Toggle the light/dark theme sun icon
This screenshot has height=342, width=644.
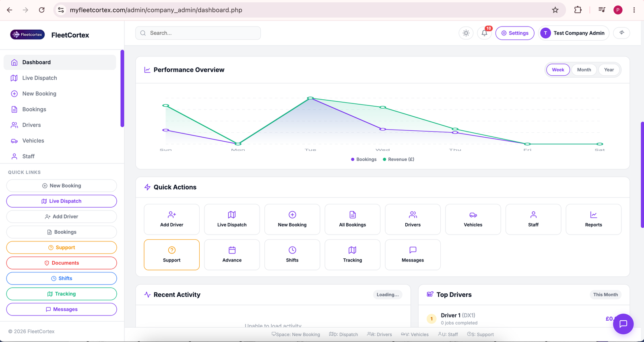466,33
